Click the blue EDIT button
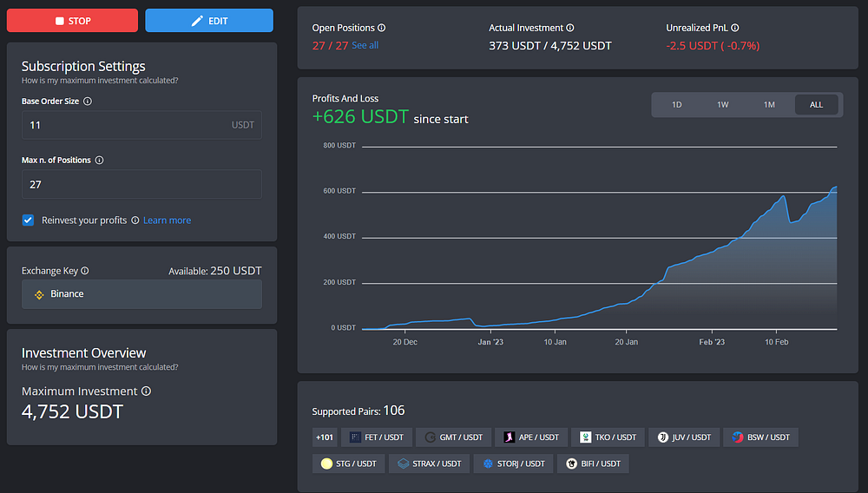Viewport: 868px width, 493px height. 209,21
